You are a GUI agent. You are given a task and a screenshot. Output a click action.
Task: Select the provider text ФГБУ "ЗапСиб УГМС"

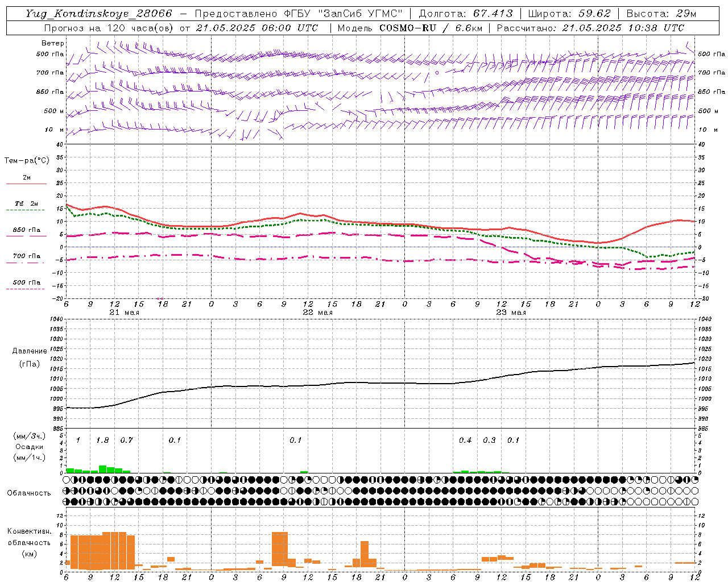[344, 14]
